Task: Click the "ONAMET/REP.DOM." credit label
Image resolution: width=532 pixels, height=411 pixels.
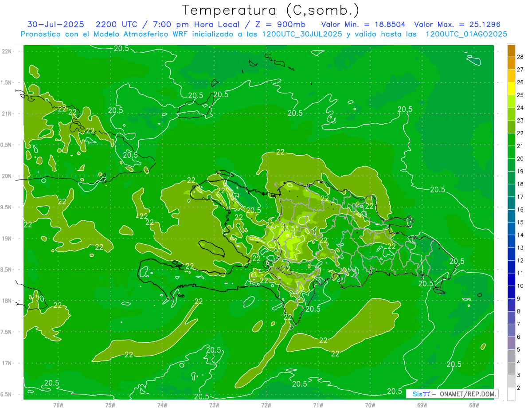Action: 468,394
